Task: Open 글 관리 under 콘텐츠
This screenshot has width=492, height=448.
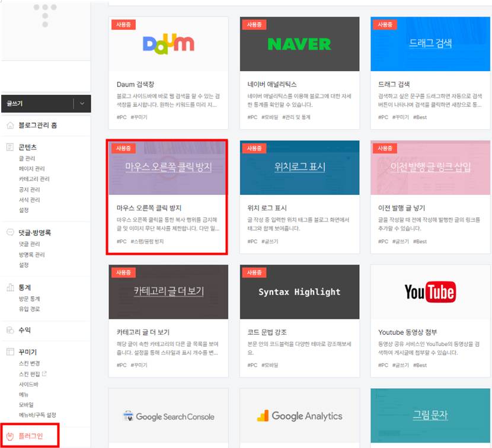Action: (27, 158)
